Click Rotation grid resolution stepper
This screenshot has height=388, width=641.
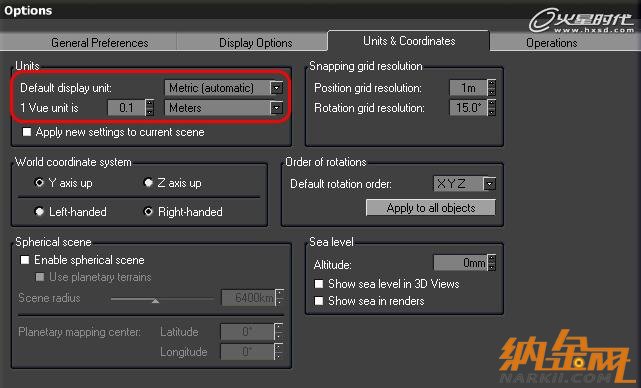[x=492, y=108]
